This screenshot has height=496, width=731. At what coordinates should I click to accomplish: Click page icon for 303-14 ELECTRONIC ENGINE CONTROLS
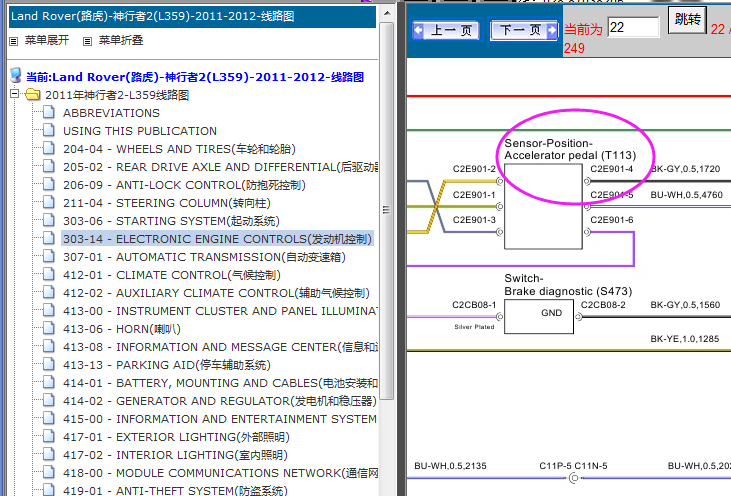tap(48, 238)
